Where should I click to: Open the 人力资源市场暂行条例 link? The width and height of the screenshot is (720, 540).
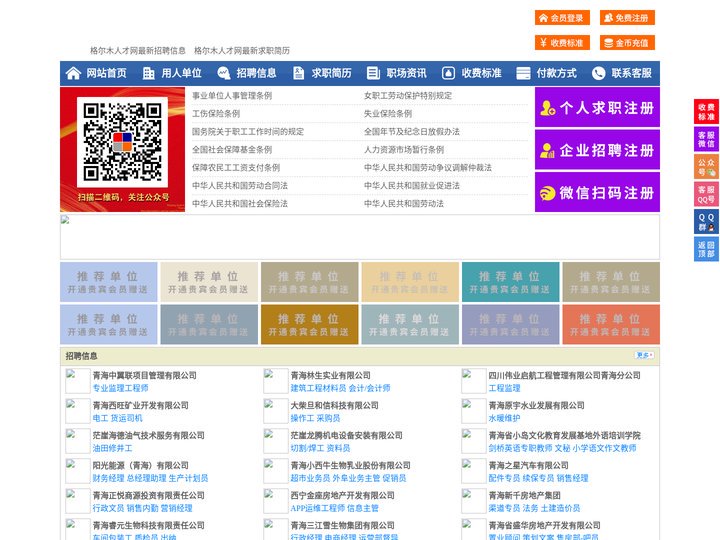[x=404, y=150]
